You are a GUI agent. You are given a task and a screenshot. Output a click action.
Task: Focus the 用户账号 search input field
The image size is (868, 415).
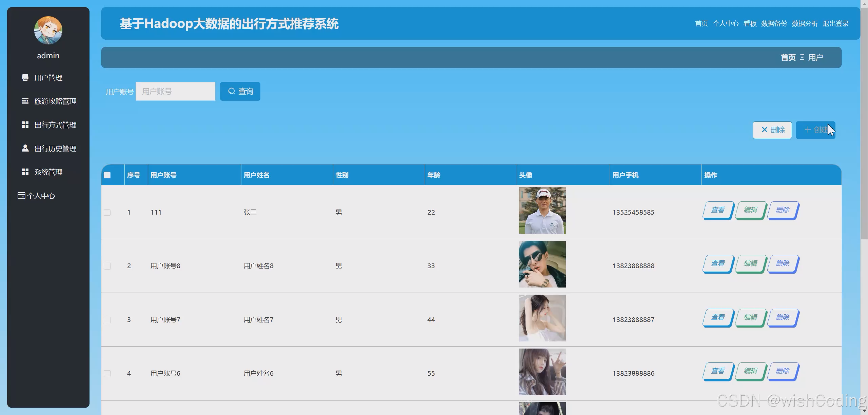click(x=176, y=91)
